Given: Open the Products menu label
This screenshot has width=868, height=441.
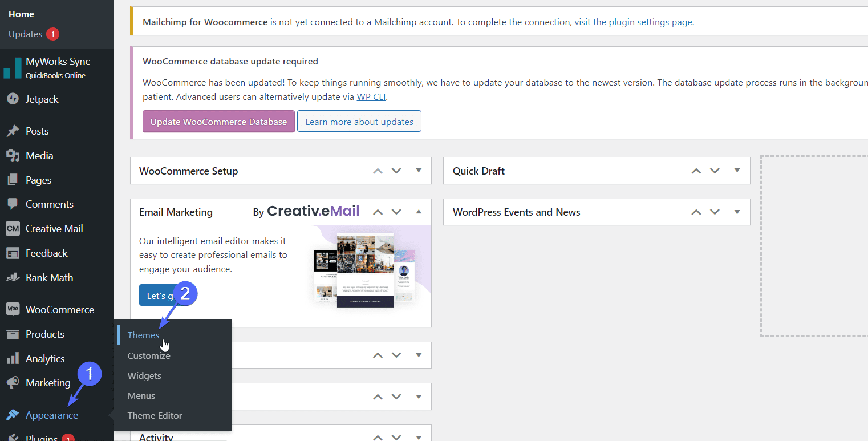Looking at the screenshot, I should point(45,334).
